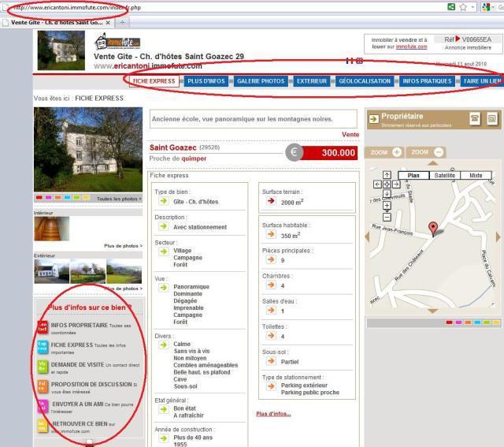Open the GÉOLOCALISATION tab
Image resolution: width=504 pixels, height=447 pixels.
click(365, 81)
